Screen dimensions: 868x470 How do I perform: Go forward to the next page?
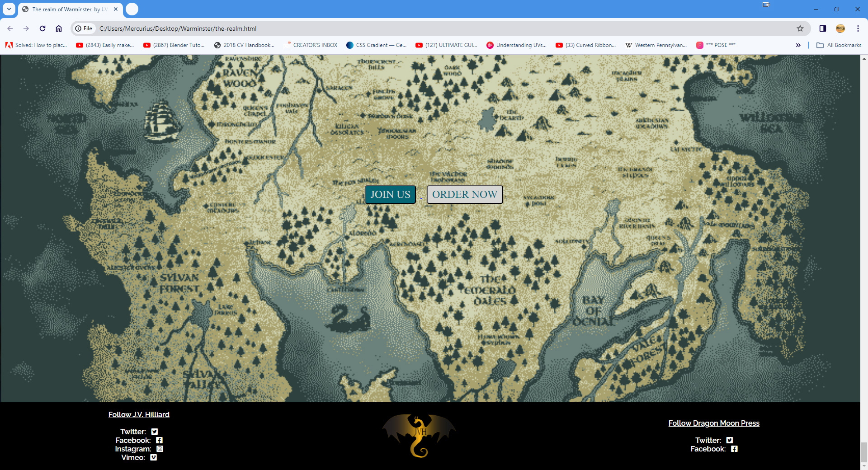(26, 28)
